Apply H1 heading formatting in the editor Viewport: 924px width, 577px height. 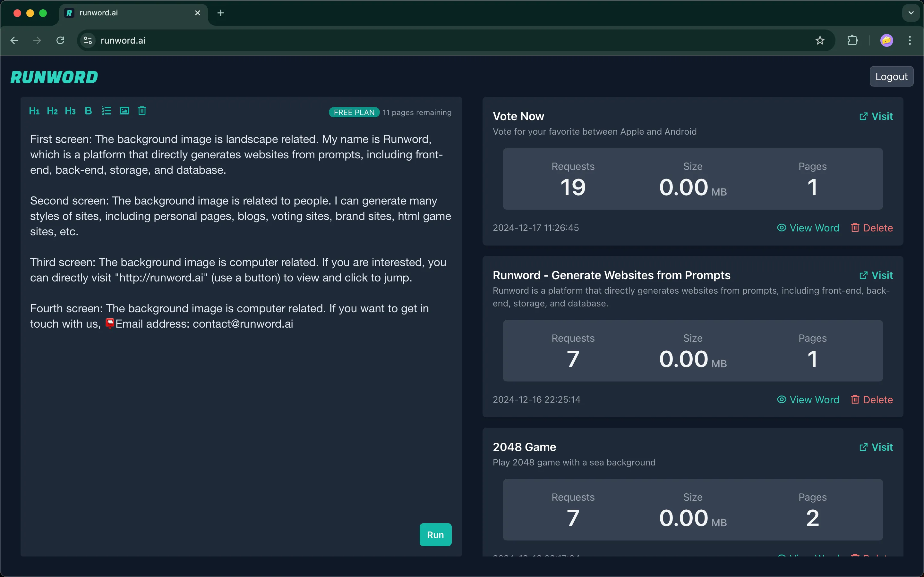click(34, 111)
